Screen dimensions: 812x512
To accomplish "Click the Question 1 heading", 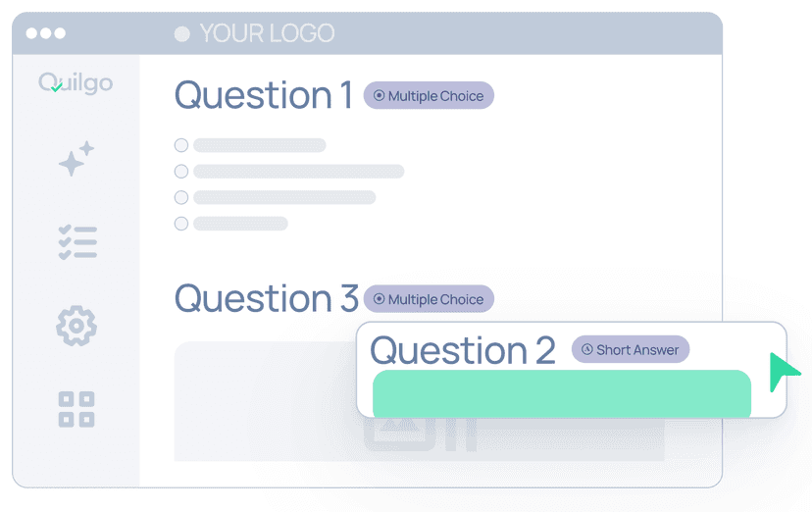I will click(263, 96).
